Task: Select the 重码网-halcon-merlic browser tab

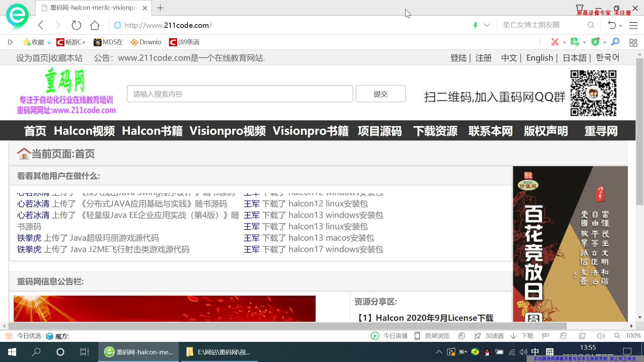Action: [x=91, y=7]
